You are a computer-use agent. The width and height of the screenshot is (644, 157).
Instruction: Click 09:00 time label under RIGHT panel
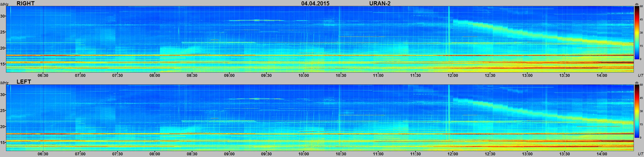[229, 76]
